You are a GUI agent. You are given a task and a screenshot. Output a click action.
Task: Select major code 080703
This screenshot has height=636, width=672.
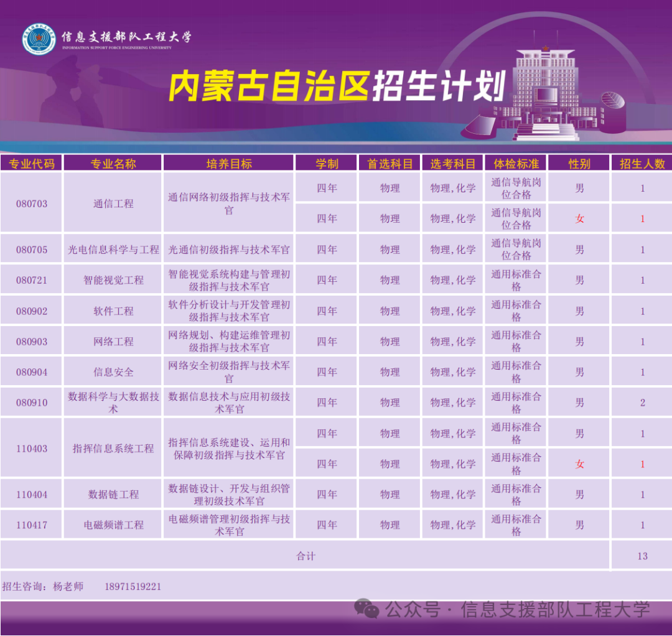coord(31,203)
